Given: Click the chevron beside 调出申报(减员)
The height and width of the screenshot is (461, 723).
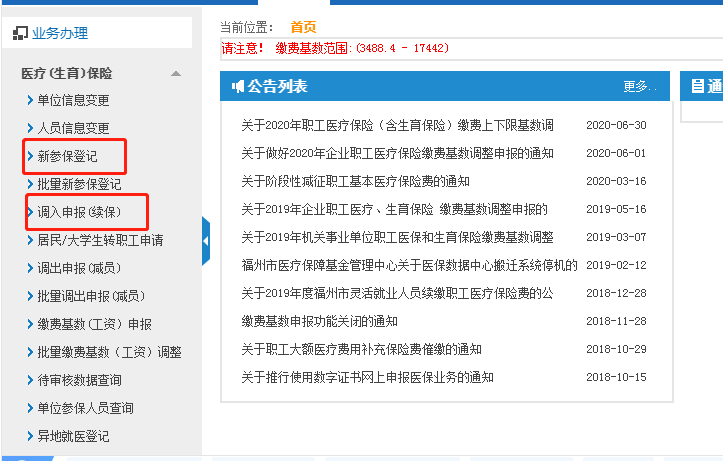Looking at the screenshot, I should 30,268.
